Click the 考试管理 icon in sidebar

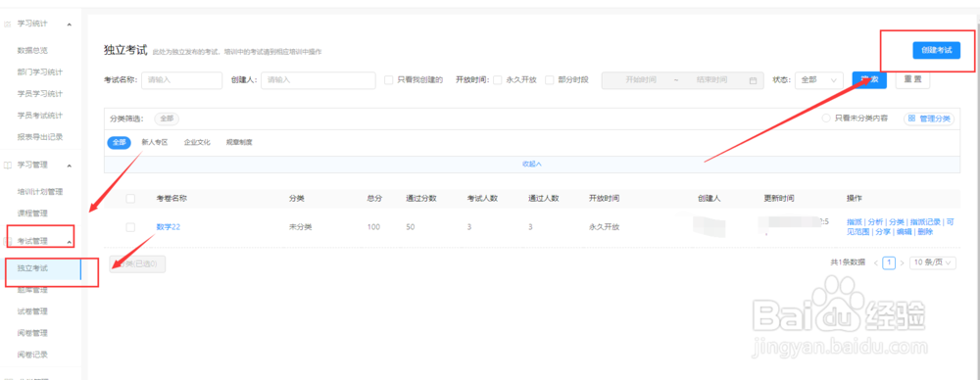[8, 241]
